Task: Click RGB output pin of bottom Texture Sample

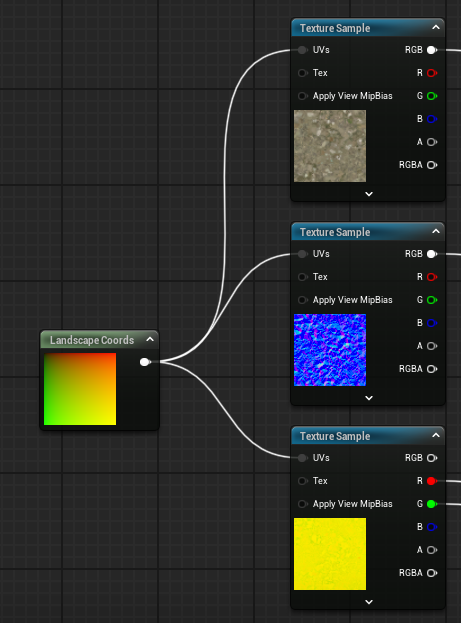Action: [432, 458]
